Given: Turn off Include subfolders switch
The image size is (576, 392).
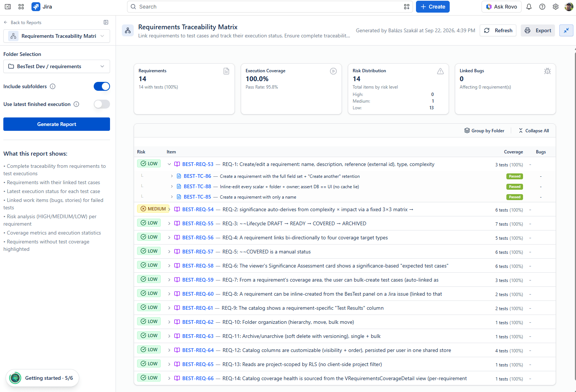Looking at the screenshot, I should 102,86.
